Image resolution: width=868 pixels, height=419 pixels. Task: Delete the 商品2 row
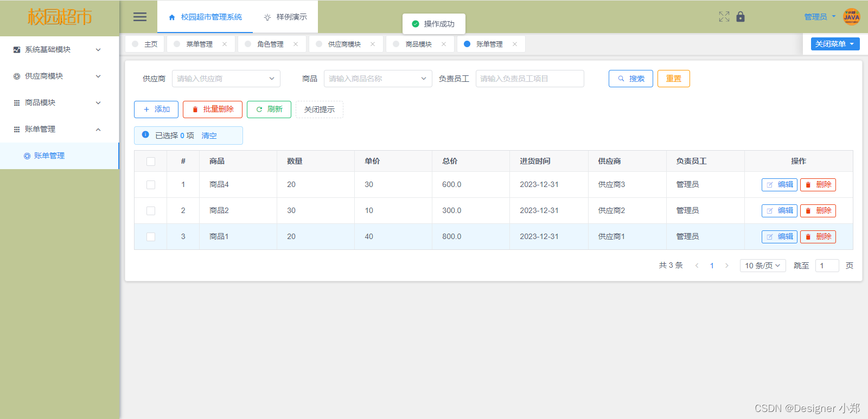(818, 211)
